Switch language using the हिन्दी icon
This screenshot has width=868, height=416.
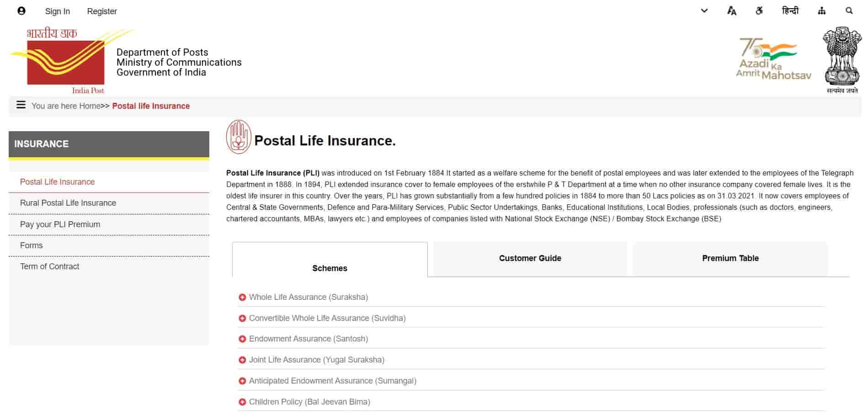791,10
